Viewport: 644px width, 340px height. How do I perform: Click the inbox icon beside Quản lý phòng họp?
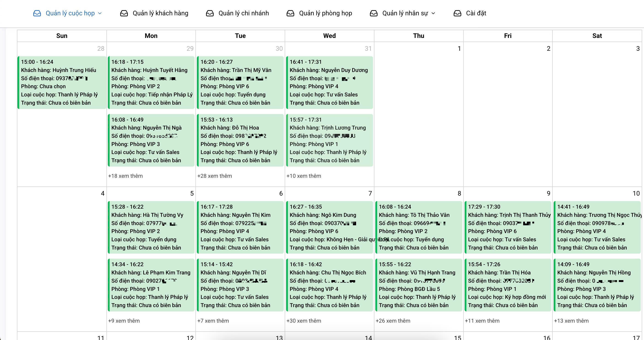(x=290, y=13)
